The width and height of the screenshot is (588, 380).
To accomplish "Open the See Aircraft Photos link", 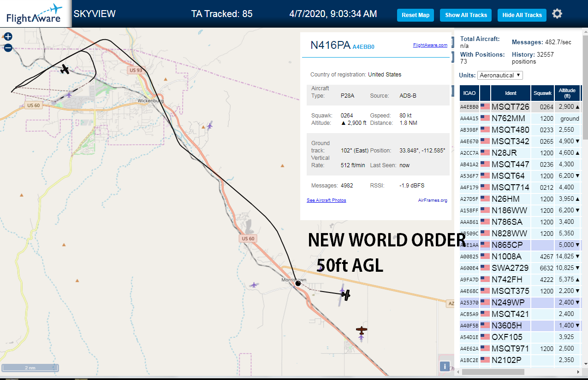I will click(x=327, y=200).
